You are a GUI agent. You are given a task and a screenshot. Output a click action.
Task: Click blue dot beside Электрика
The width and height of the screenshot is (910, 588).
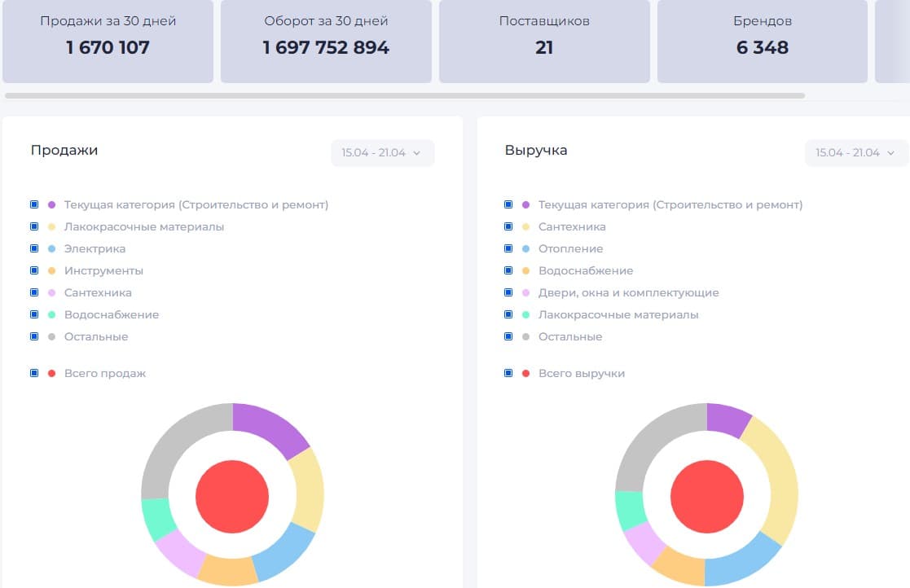coord(51,248)
